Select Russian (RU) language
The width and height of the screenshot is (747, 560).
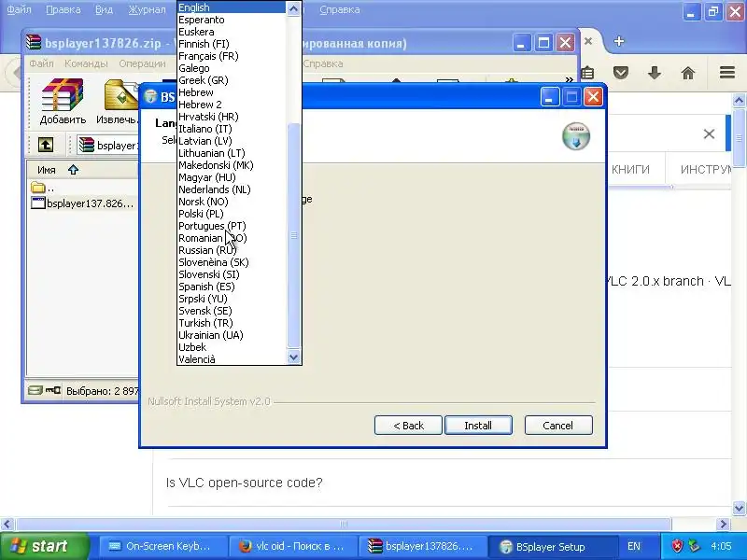point(232,250)
